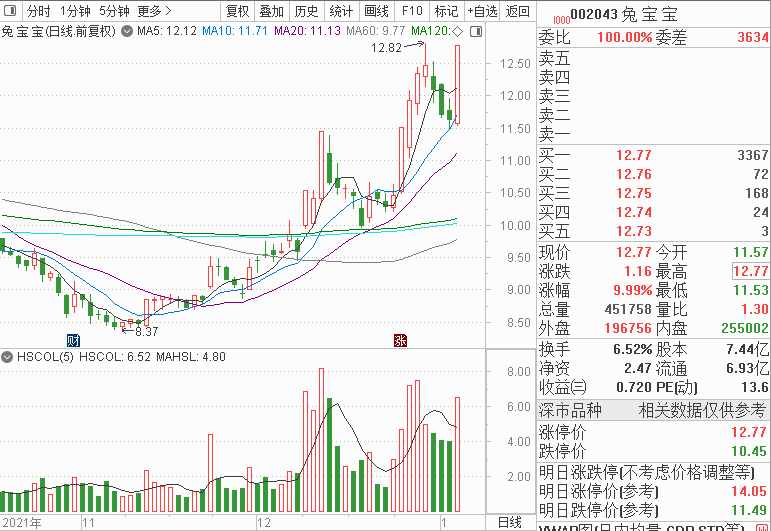Image resolution: width=771 pixels, height=531 pixels.
Task: Click the 买一 price 12.77
Action: pyautogui.click(x=634, y=155)
